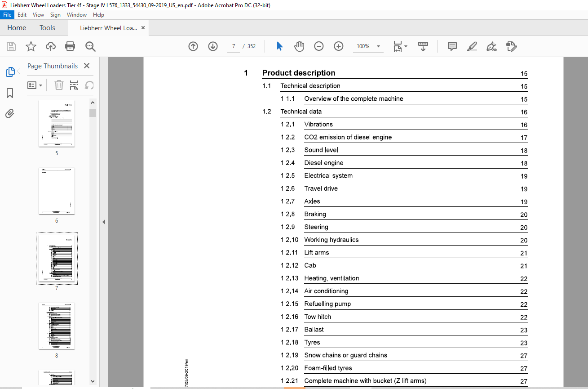588x389 pixels.
Task: Click the insert page break icon in thumbnails panel
Action: tap(74, 85)
